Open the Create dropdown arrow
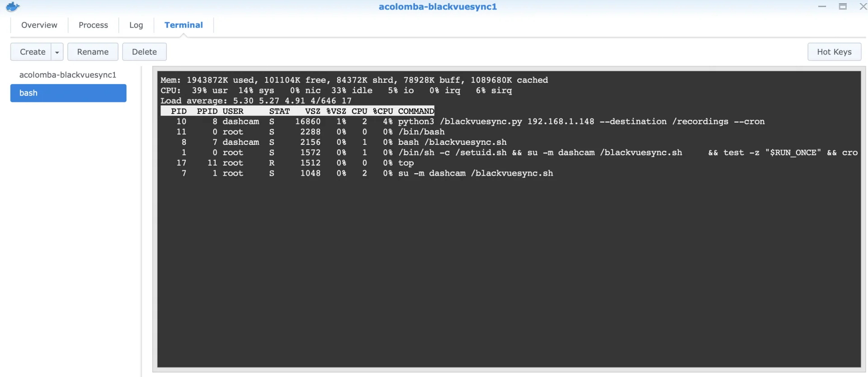This screenshot has height=377, width=868. pos(57,52)
